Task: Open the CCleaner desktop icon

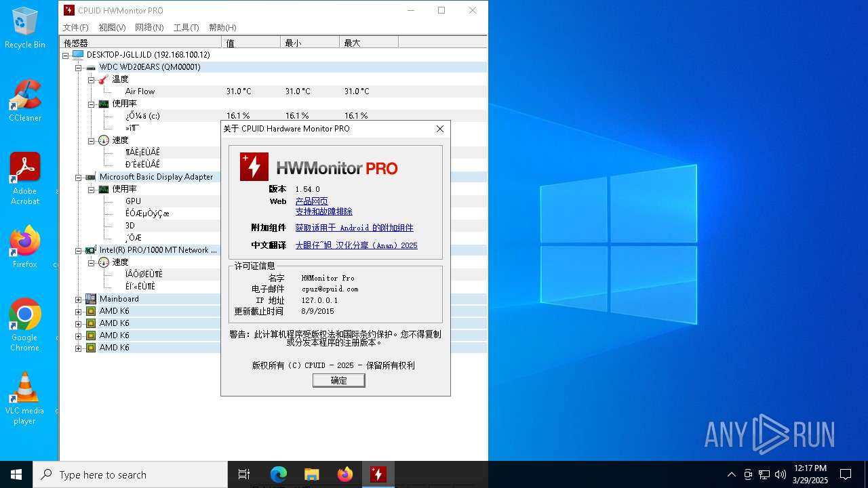Action: click(x=25, y=100)
